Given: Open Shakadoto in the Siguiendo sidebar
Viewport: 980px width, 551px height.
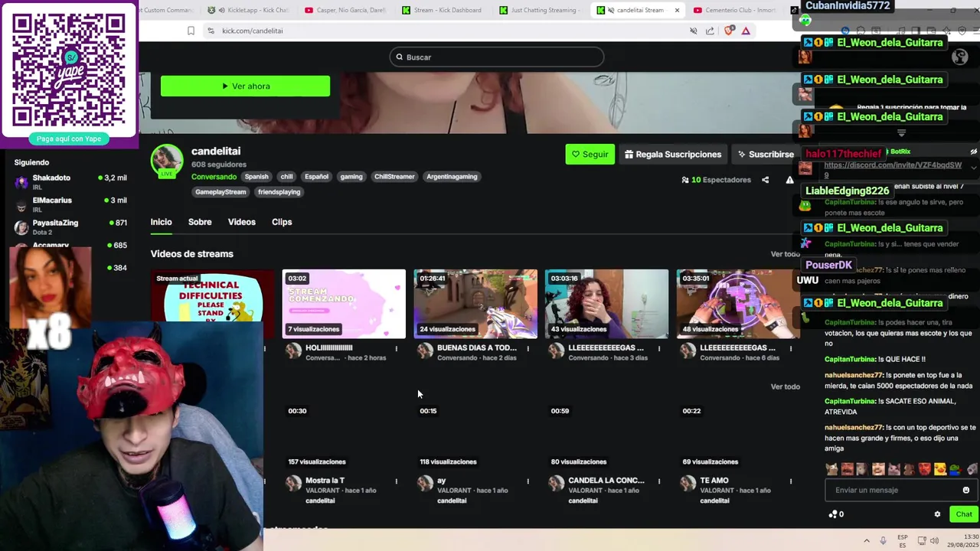Looking at the screenshot, I should point(70,181).
